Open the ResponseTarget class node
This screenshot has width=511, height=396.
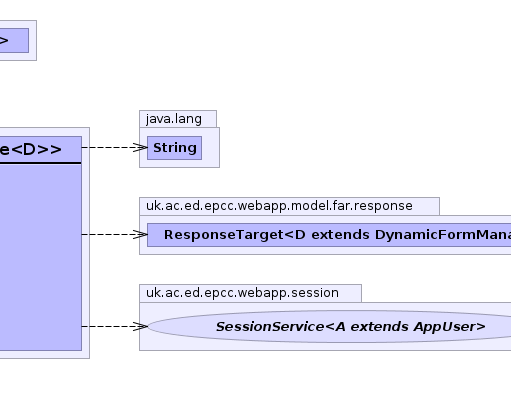coord(329,235)
